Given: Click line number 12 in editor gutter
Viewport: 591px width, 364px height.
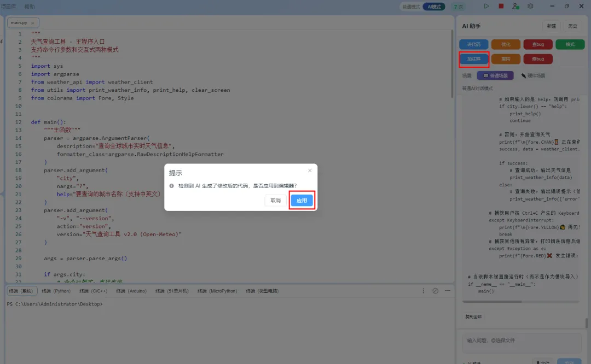Looking at the screenshot, I should pyautogui.click(x=18, y=122).
